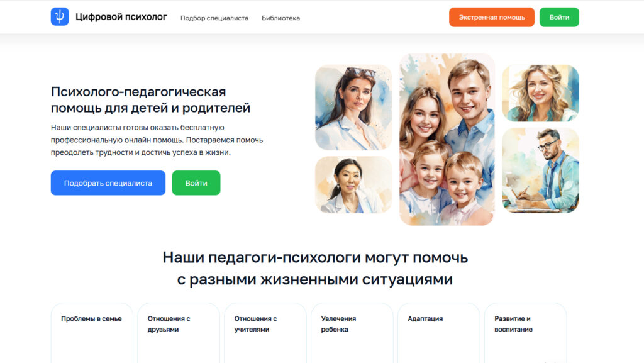The height and width of the screenshot is (363, 644).
Task: Click the header green Войти button
Action: point(559,17)
